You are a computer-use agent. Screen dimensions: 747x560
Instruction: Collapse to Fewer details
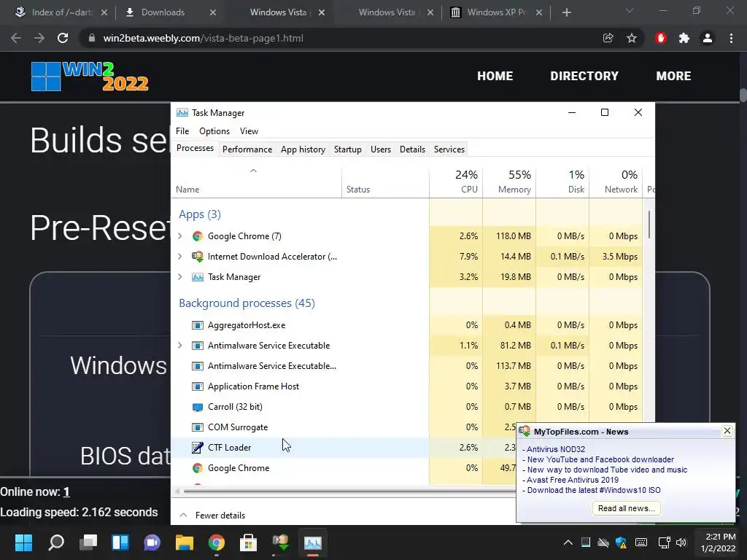tap(212, 516)
